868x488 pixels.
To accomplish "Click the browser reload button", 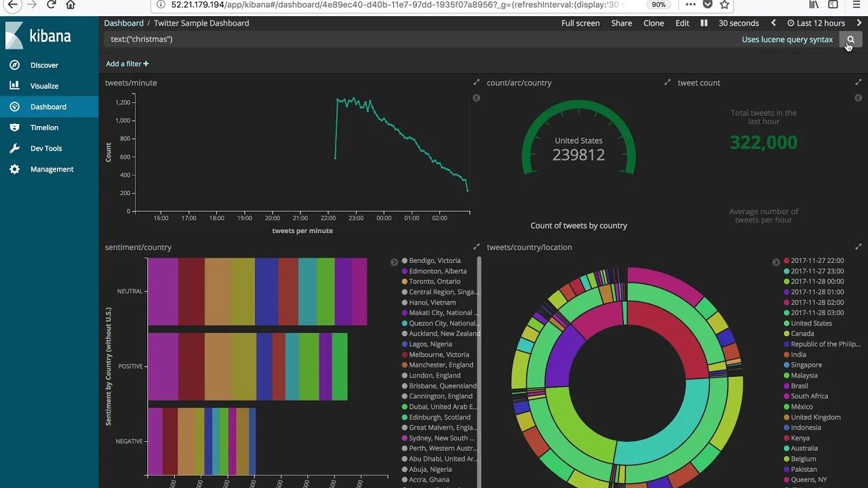I will point(52,5).
